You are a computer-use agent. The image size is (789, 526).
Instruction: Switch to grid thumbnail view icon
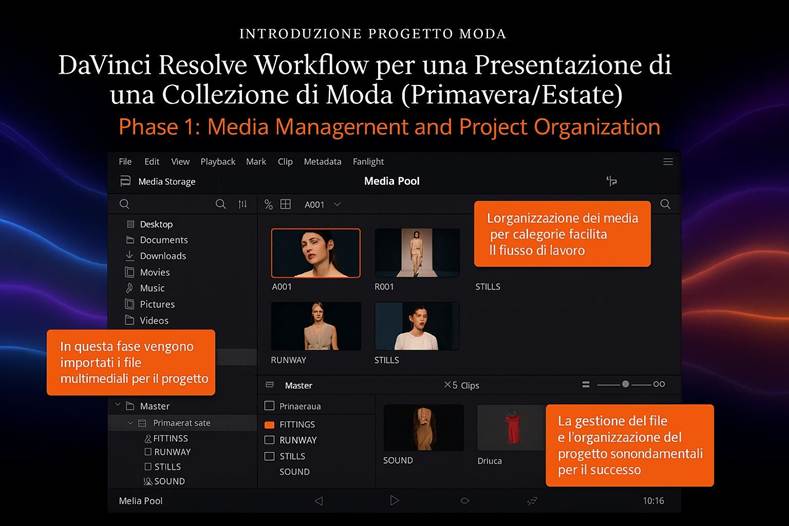[x=285, y=204]
